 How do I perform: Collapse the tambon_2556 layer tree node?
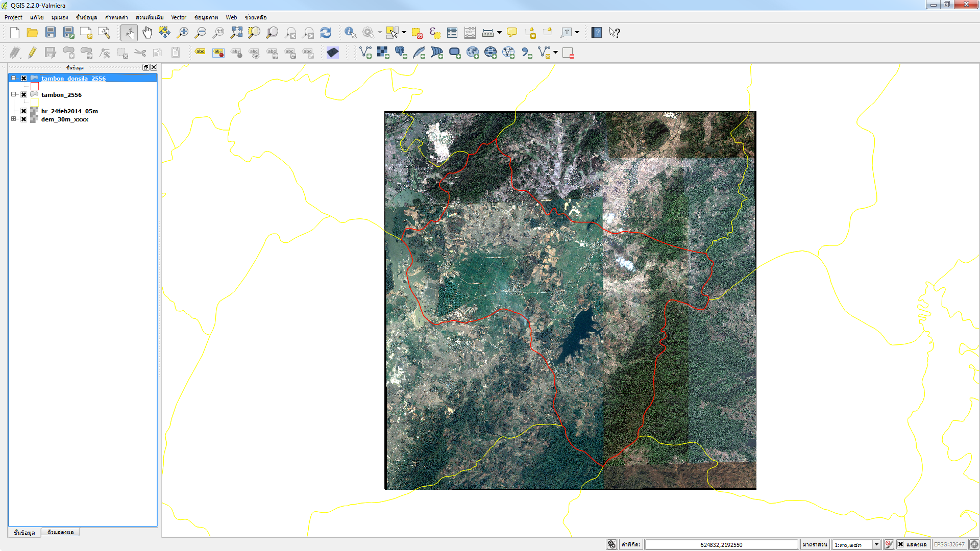[x=14, y=94]
